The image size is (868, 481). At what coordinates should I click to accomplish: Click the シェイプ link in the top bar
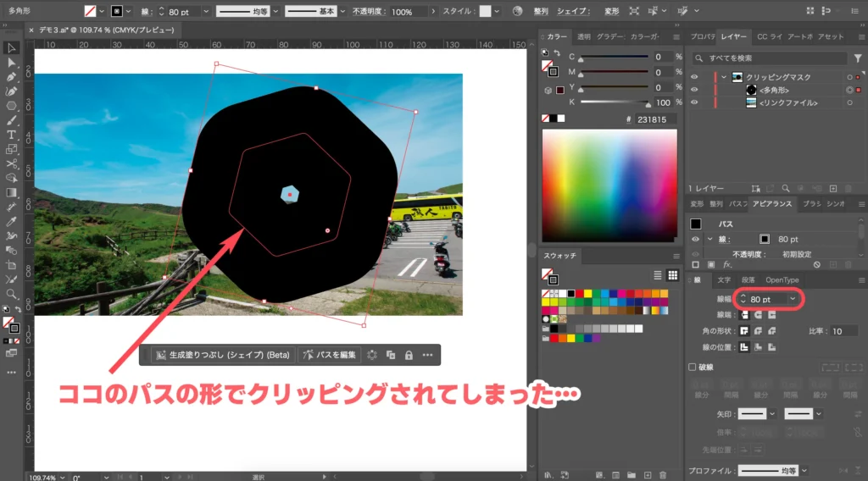(x=573, y=11)
